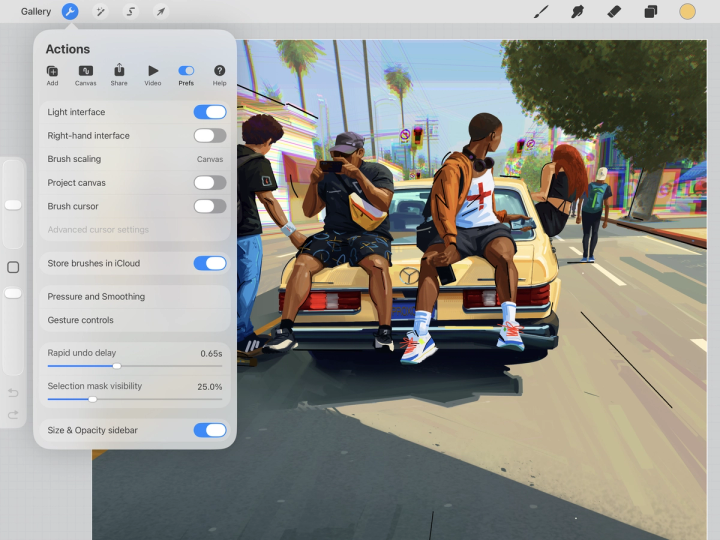Select the Prefs tab
Screen dimensions: 720x540
186,76
